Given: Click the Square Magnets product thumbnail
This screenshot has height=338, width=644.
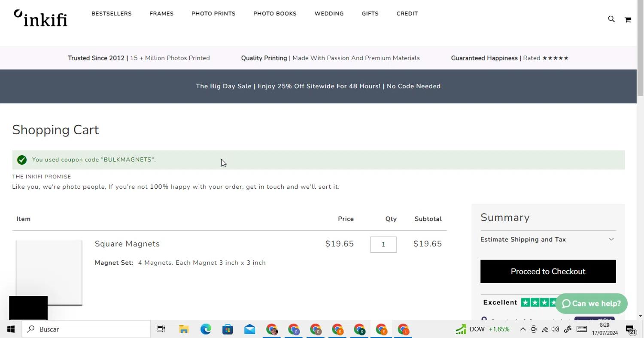Looking at the screenshot, I should 49,273.
